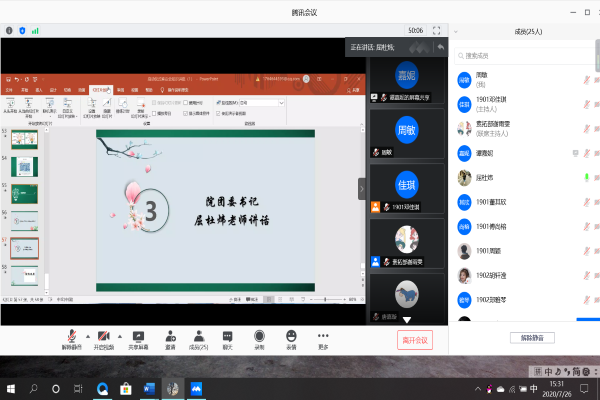Expand video options arrow beside camera

pyautogui.click(x=119, y=336)
